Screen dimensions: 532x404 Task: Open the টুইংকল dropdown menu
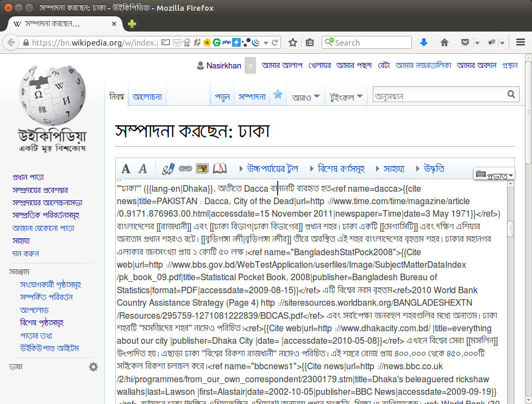pyautogui.click(x=346, y=96)
